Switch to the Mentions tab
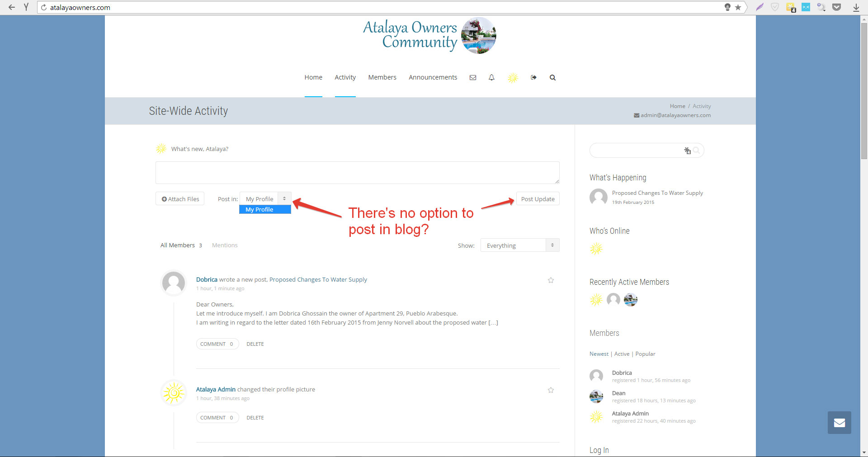Image resolution: width=868 pixels, height=457 pixels. tap(225, 245)
